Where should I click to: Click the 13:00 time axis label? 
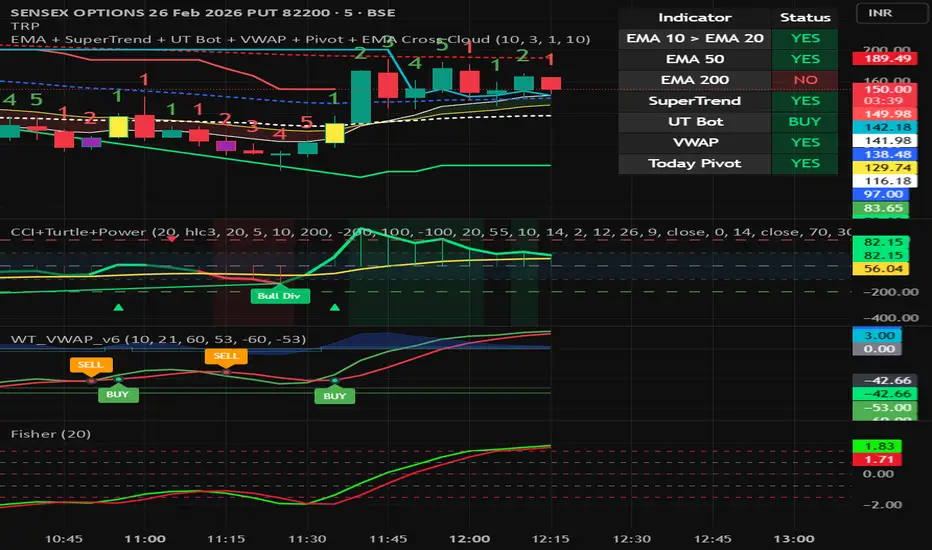click(x=794, y=539)
